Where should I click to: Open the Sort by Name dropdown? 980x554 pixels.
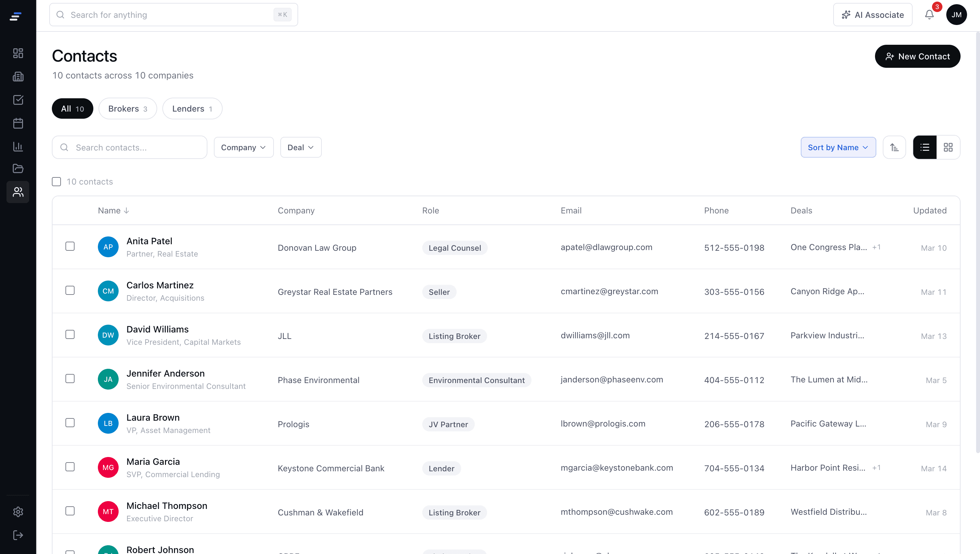pos(838,147)
